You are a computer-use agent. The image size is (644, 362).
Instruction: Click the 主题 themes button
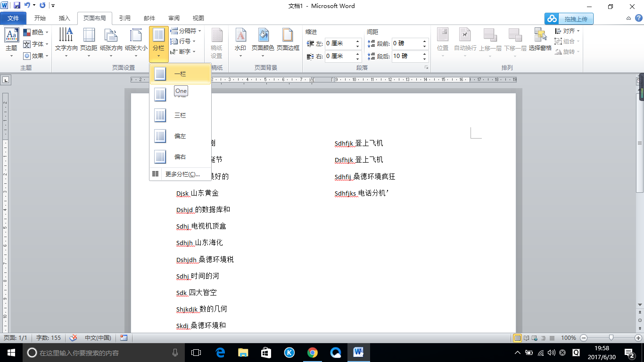point(11,43)
